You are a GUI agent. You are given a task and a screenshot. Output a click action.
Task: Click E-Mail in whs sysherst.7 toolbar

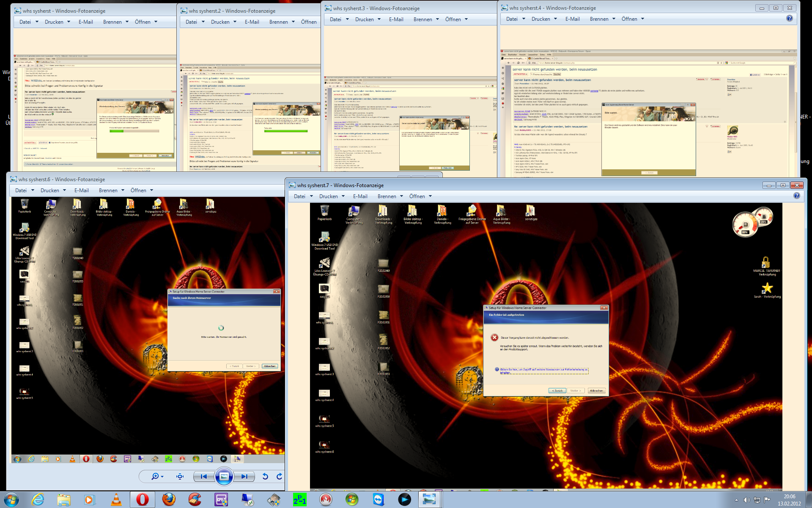[x=360, y=196]
